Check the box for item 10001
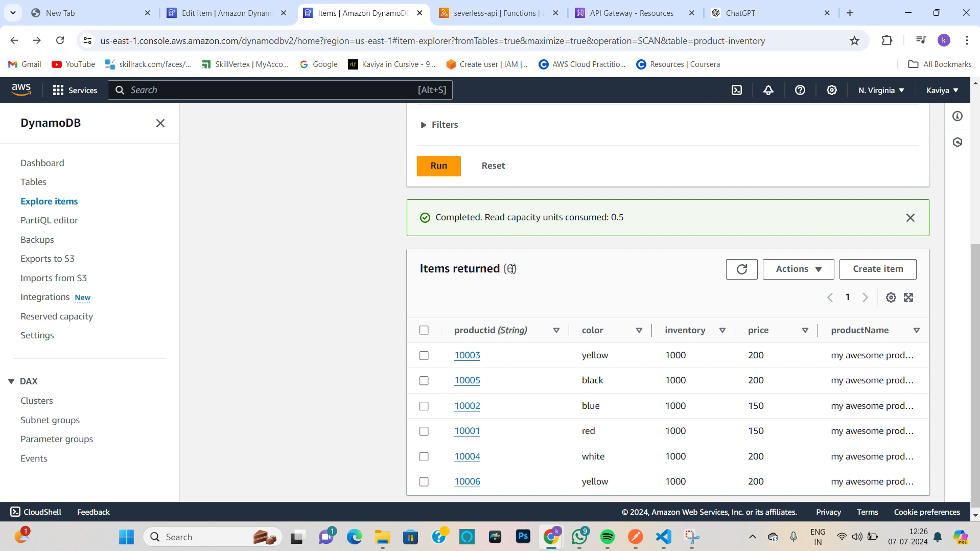The image size is (980, 551). [x=424, y=431]
